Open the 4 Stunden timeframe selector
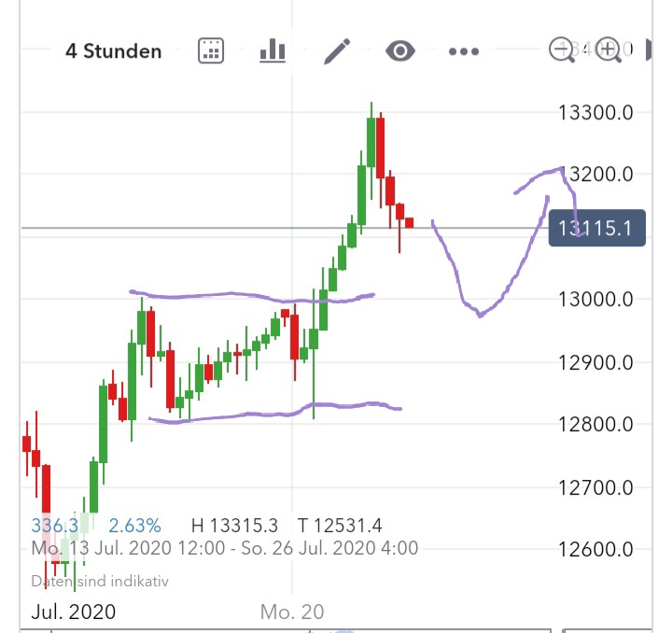Image resolution: width=672 pixels, height=633 pixels. (113, 51)
